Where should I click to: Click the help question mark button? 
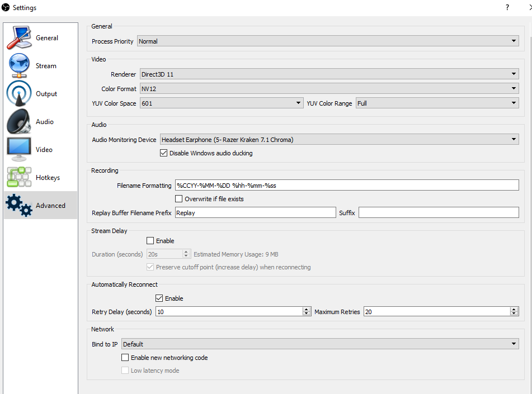point(507,7)
